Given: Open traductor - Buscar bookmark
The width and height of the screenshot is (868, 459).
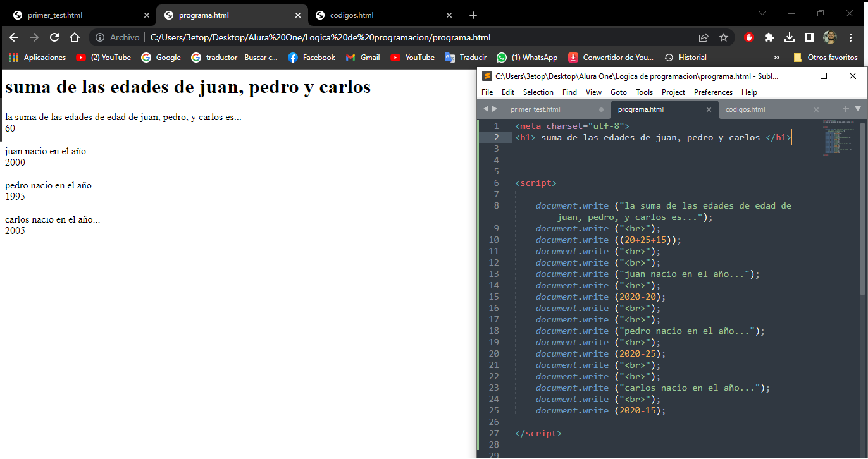Looking at the screenshot, I should click(234, 58).
